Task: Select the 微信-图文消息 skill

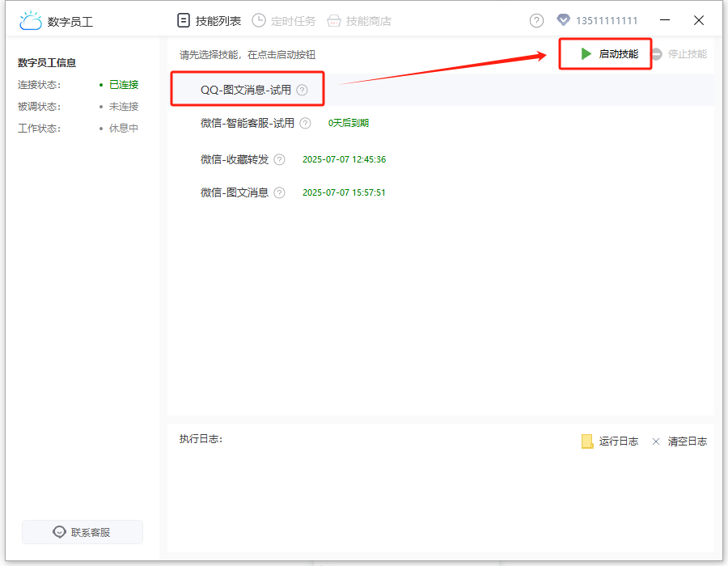Action: click(x=235, y=192)
